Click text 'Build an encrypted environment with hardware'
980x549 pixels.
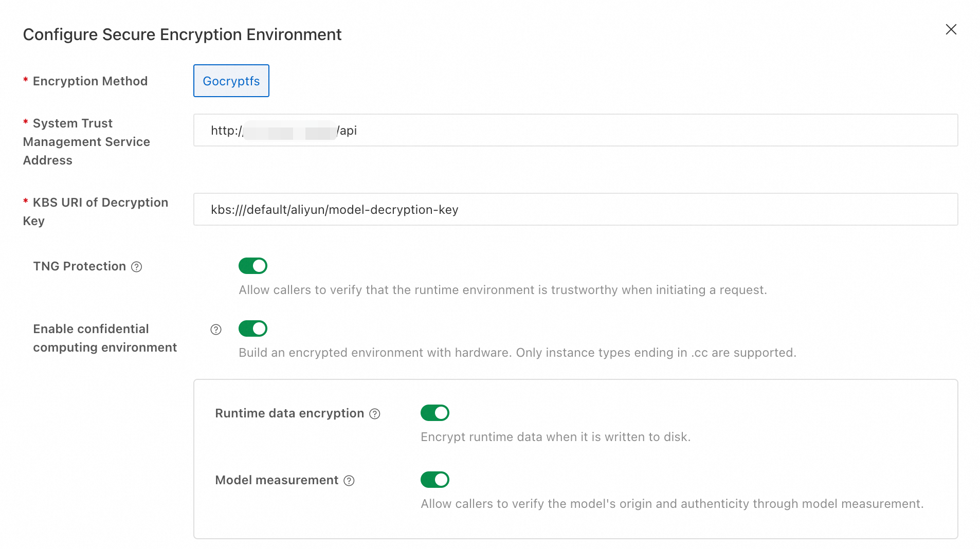[x=375, y=353]
